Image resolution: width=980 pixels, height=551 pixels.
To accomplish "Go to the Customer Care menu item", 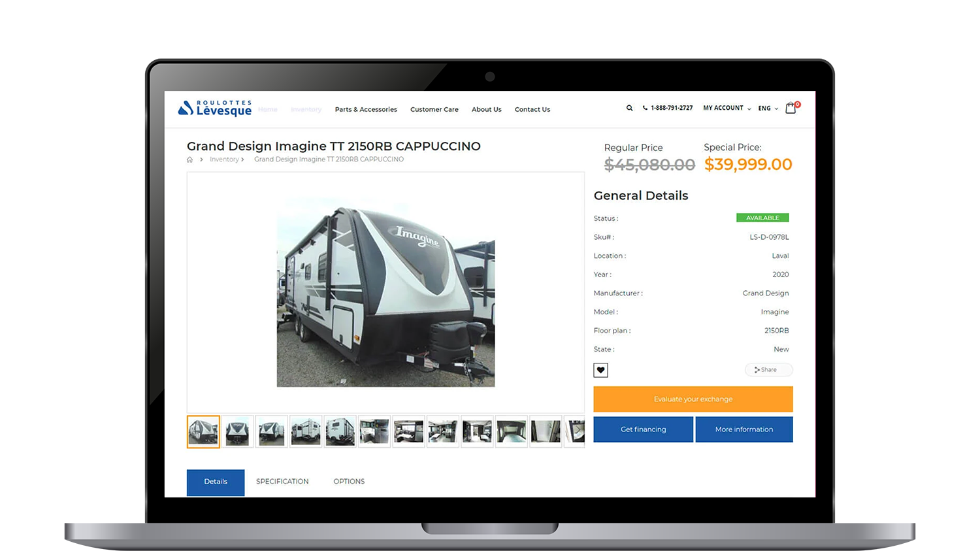I will point(434,109).
